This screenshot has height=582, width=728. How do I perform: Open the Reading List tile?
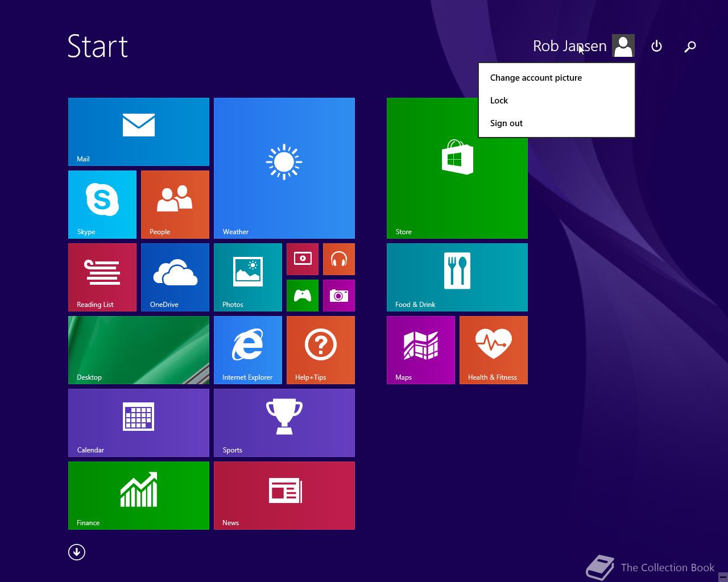click(102, 277)
